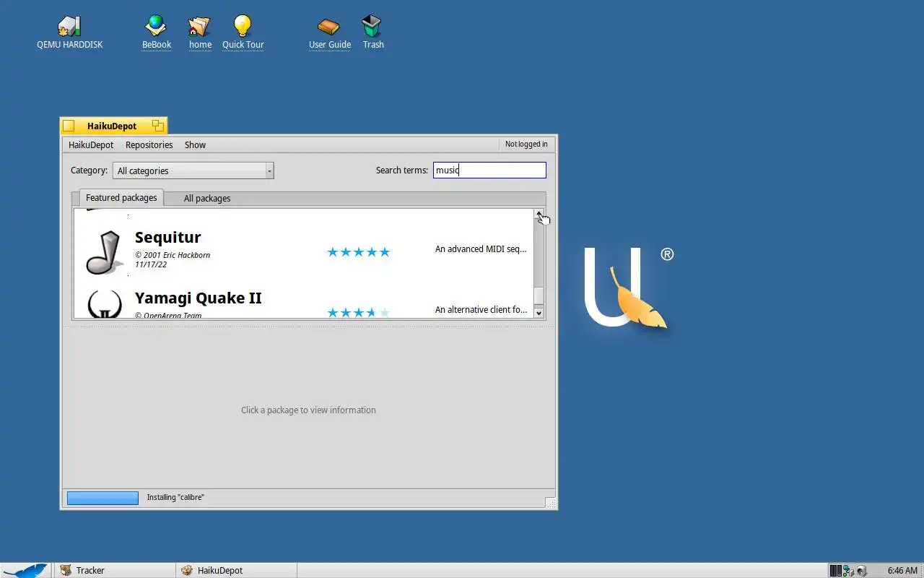Open the Repositories menu
Image resolution: width=924 pixels, height=578 pixels.
pos(149,144)
